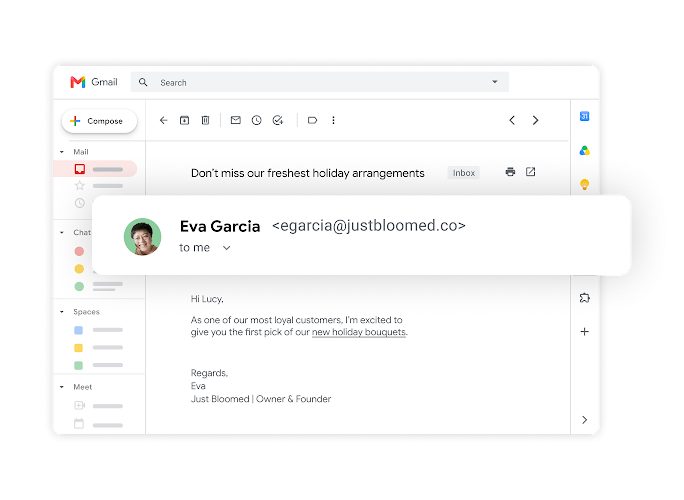Click the yellow chat contact dot

(x=79, y=269)
